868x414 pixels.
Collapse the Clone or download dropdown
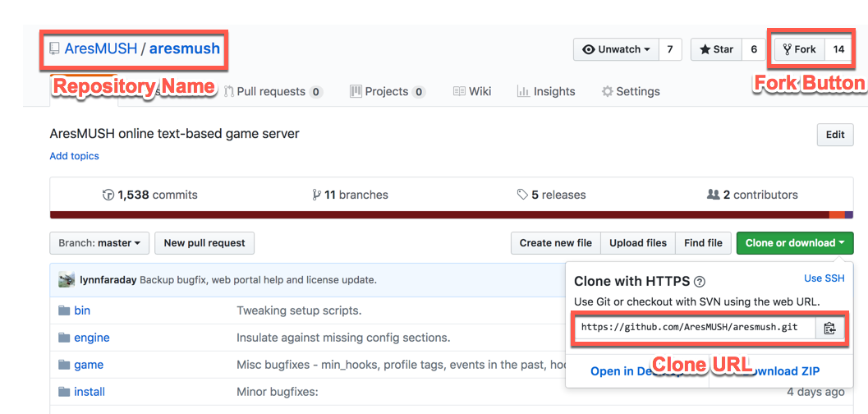[795, 243]
